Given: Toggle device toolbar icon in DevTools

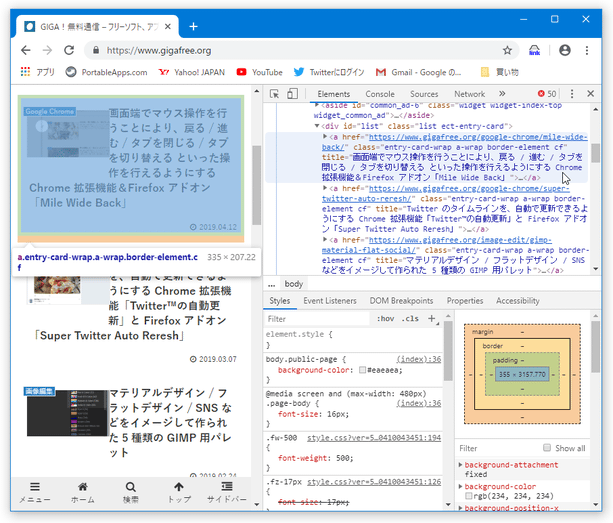Looking at the screenshot, I should [x=292, y=94].
